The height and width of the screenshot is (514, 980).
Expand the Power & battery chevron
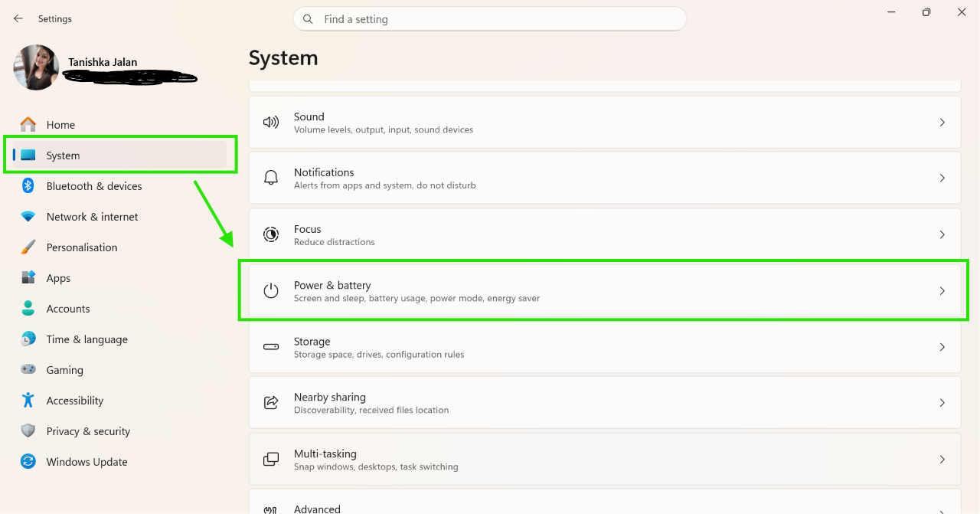pyautogui.click(x=942, y=291)
